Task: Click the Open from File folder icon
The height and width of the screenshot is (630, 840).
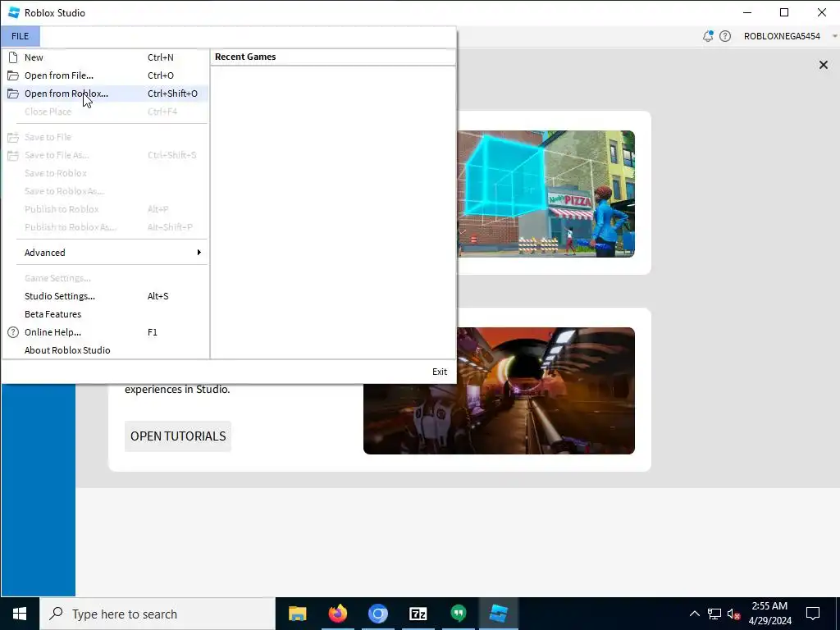Action: 13,75
